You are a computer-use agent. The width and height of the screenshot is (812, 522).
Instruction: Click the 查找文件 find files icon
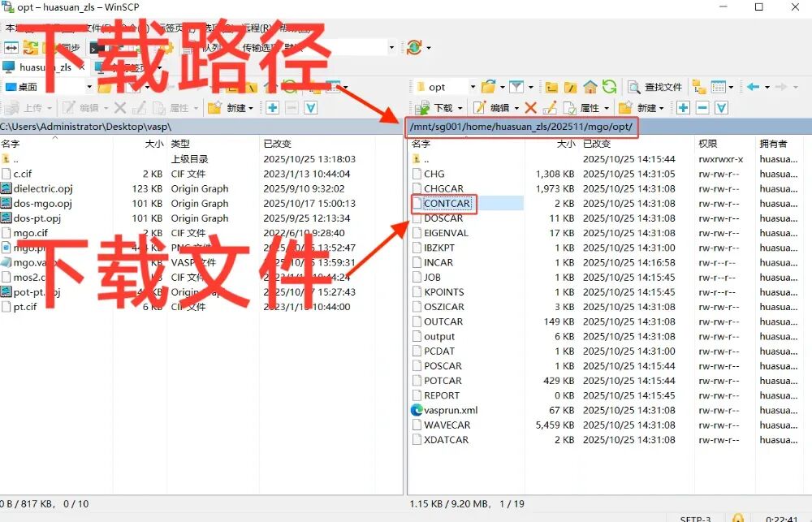pos(655,85)
